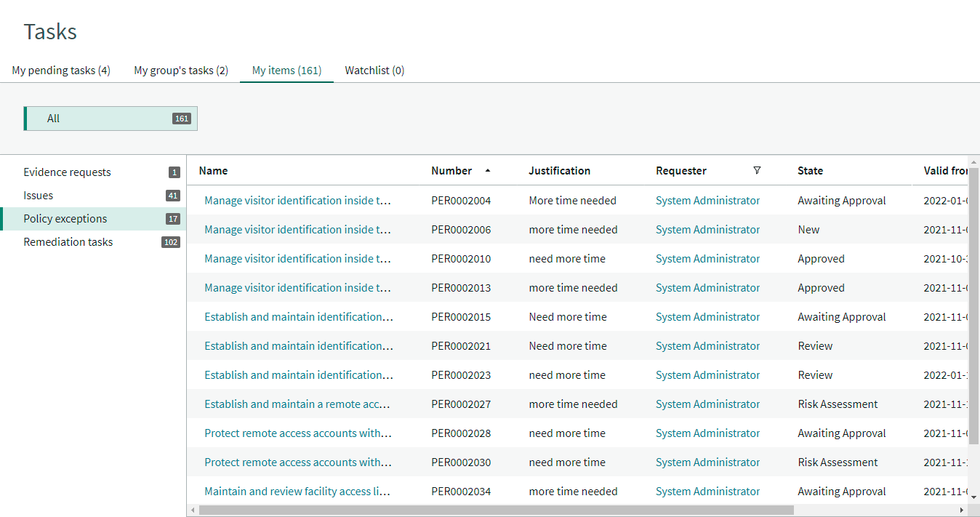Sort the list by the State column

pos(810,170)
